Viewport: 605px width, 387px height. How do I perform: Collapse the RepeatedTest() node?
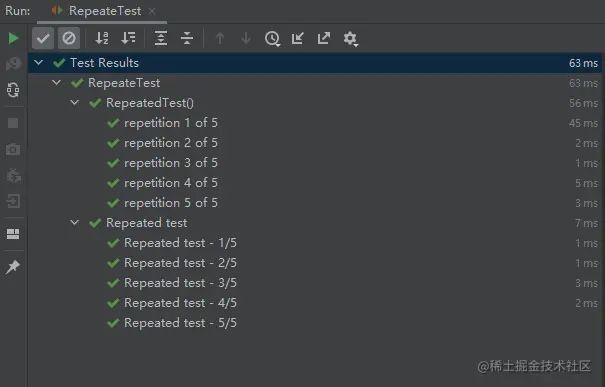[74, 102]
